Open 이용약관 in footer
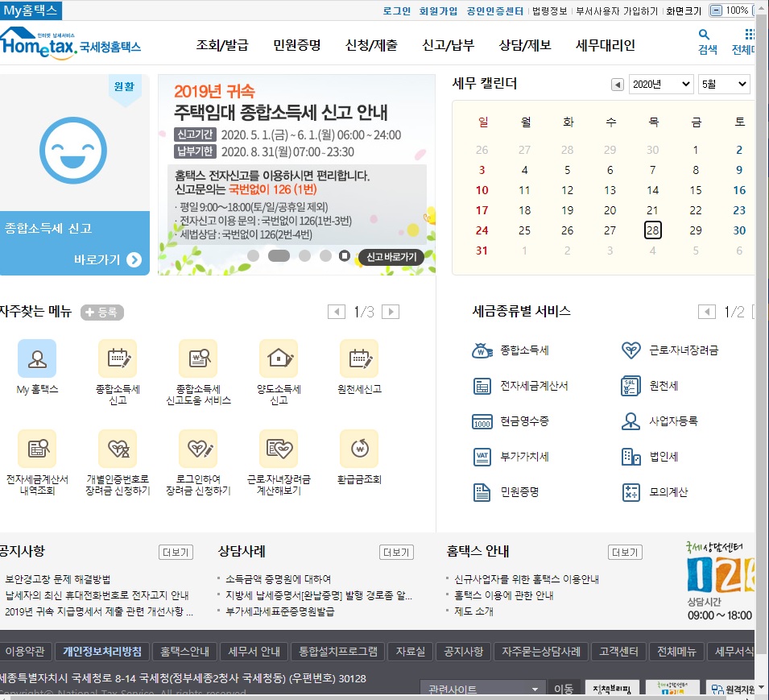The height and width of the screenshot is (700, 769). (x=25, y=652)
